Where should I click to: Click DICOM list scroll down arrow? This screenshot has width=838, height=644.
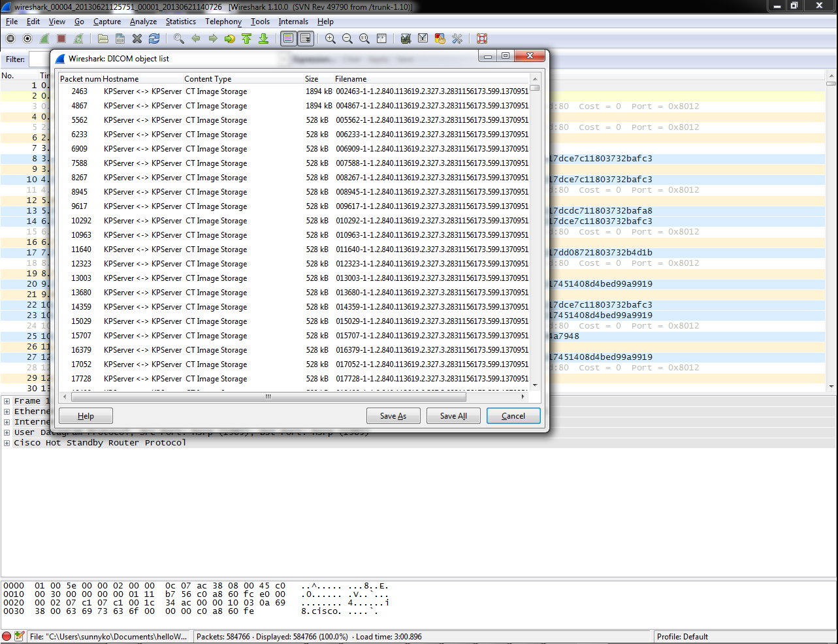(x=535, y=385)
